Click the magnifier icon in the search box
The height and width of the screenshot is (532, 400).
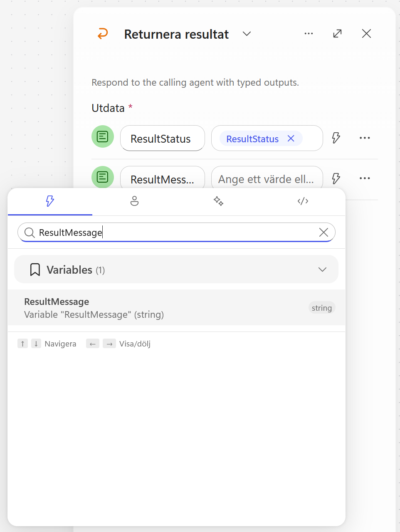pyautogui.click(x=30, y=233)
